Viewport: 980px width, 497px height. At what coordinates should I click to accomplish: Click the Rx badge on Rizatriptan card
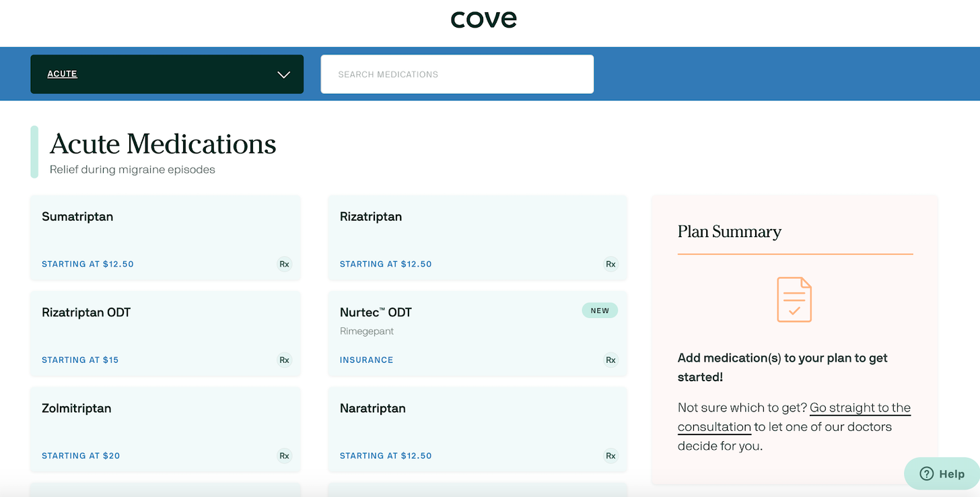[x=610, y=264]
